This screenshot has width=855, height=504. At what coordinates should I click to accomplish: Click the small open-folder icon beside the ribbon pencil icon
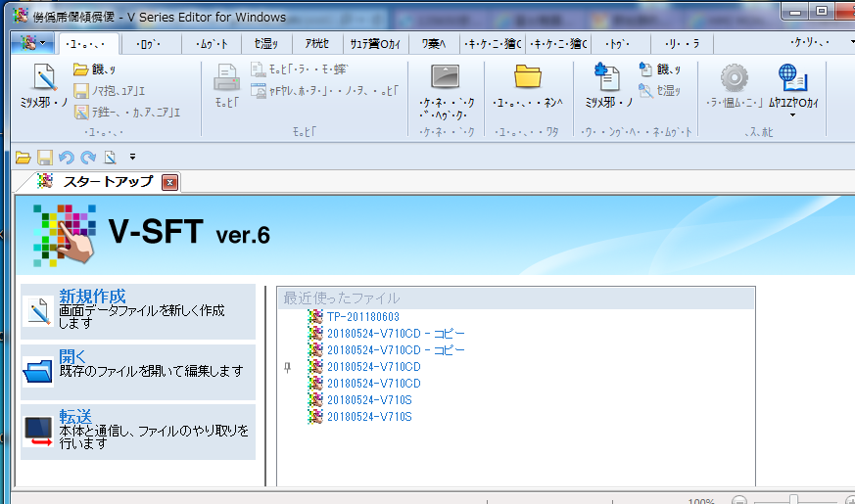[x=81, y=69]
